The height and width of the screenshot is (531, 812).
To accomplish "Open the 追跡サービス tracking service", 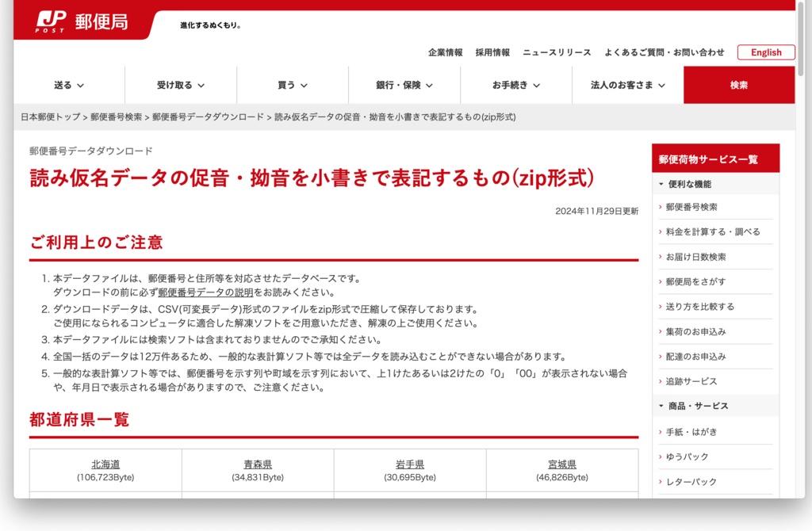I will click(693, 381).
